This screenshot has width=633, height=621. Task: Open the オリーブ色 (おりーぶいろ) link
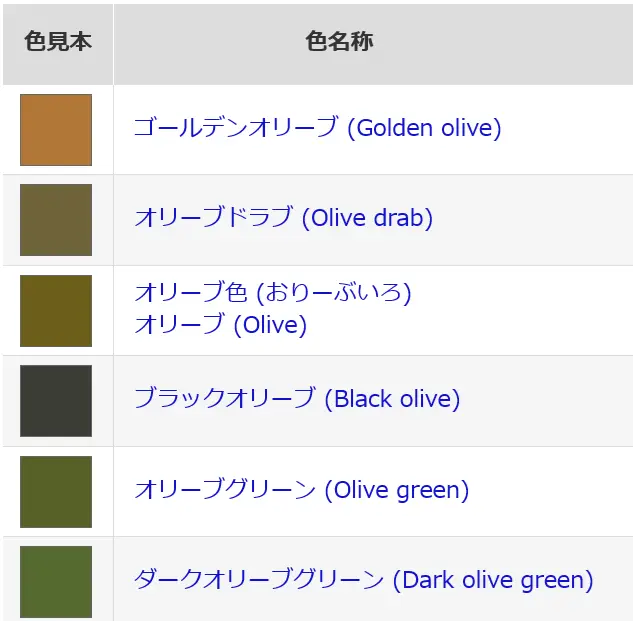point(272,292)
